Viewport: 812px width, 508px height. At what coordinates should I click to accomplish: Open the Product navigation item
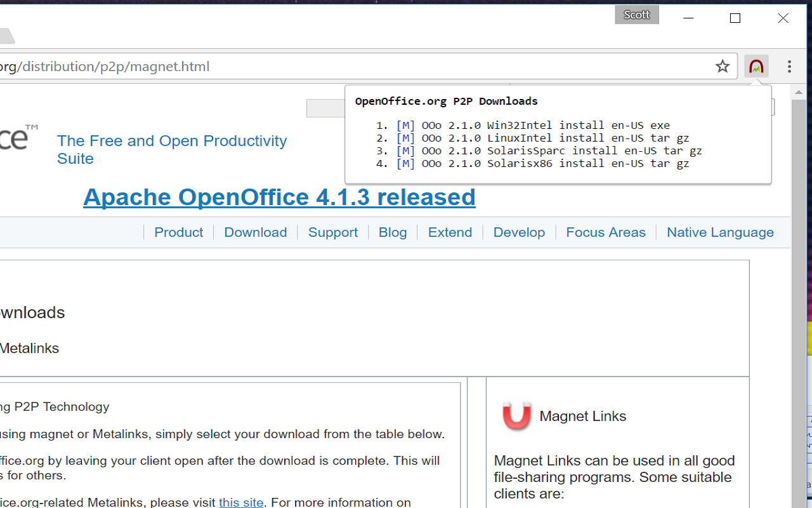pyautogui.click(x=179, y=232)
